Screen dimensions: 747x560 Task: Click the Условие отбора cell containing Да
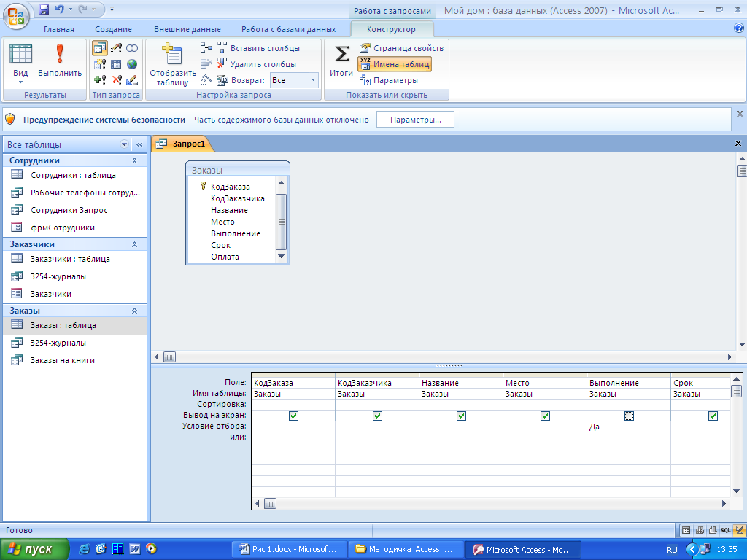pyautogui.click(x=628, y=427)
